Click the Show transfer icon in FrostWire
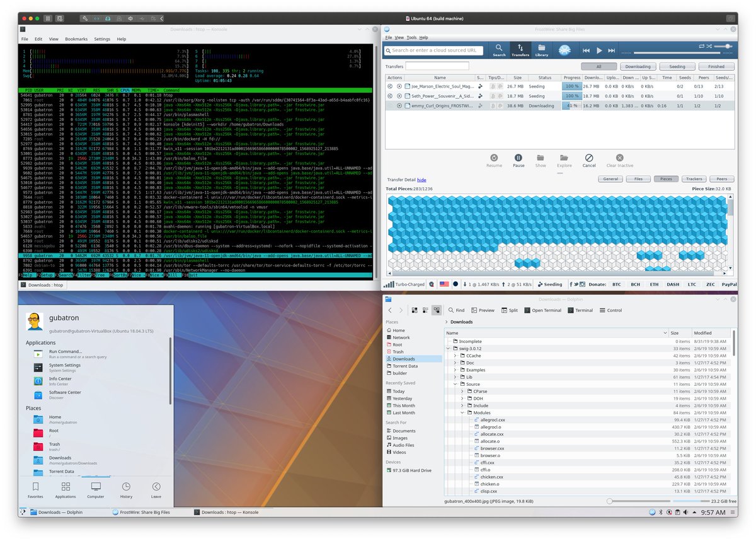The height and width of the screenshot is (541, 756). [x=541, y=158]
